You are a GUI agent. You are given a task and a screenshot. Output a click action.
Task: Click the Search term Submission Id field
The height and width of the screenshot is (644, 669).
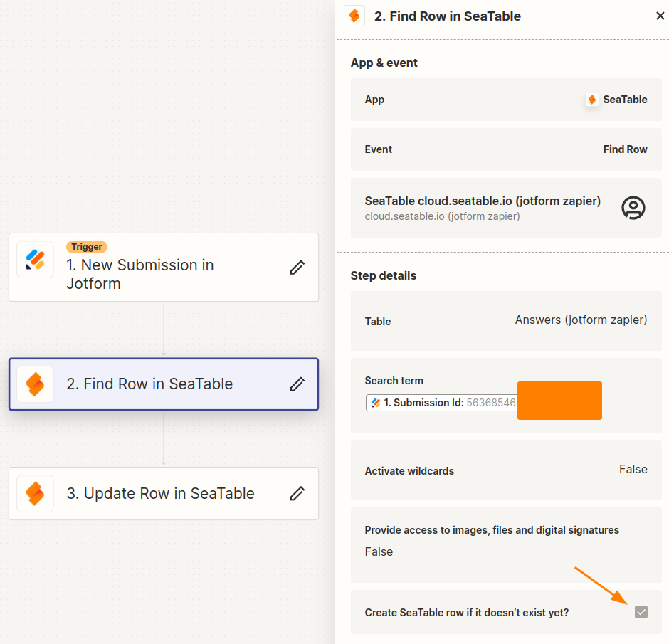pyautogui.click(x=441, y=403)
